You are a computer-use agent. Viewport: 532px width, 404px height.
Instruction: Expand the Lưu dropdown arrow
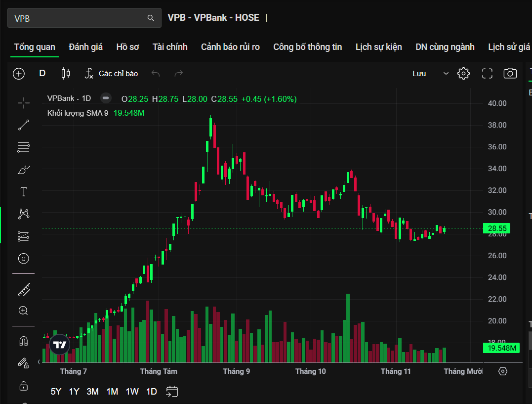click(x=446, y=74)
